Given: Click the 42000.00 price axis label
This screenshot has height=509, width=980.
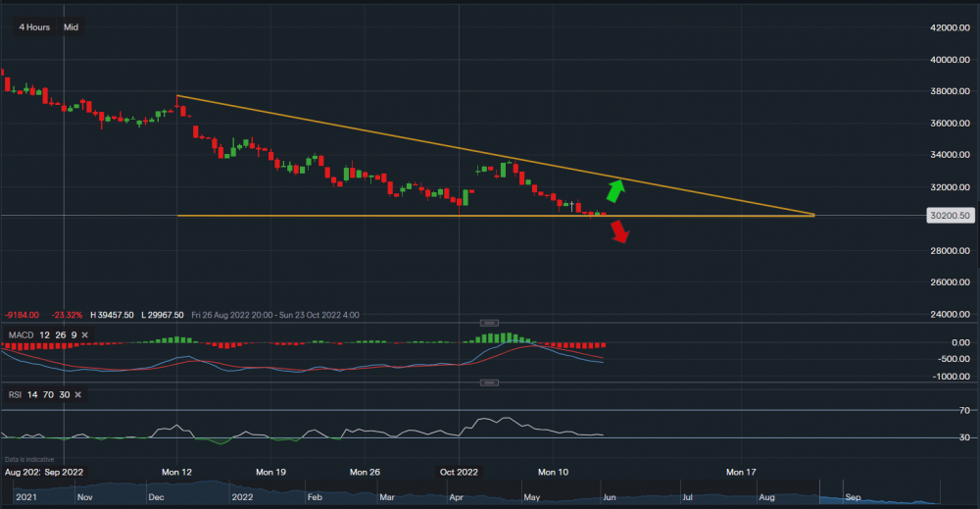Looking at the screenshot, I should pos(950,28).
